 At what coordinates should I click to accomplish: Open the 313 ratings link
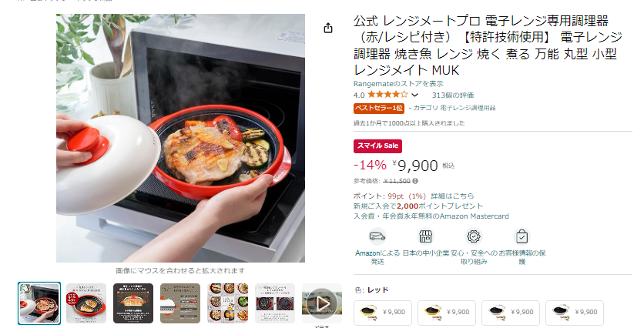pyautogui.click(x=453, y=95)
